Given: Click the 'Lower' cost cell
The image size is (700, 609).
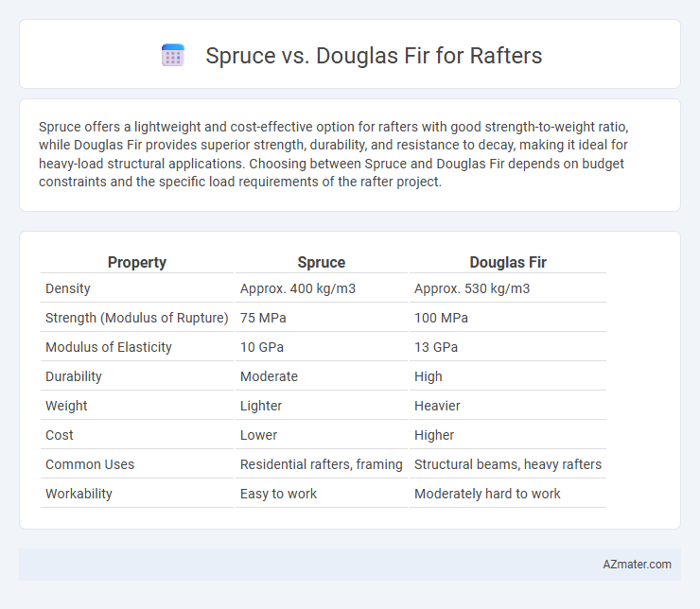Looking at the screenshot, I should tap(258, 435).
